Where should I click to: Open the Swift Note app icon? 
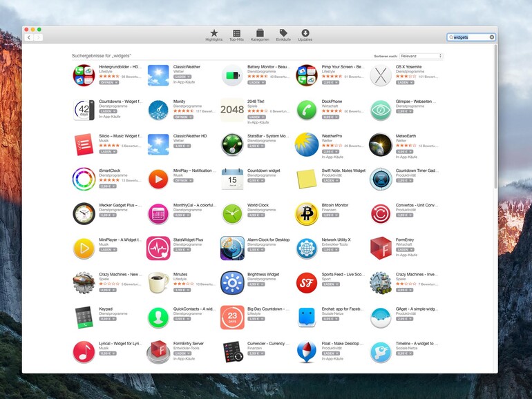307,179
